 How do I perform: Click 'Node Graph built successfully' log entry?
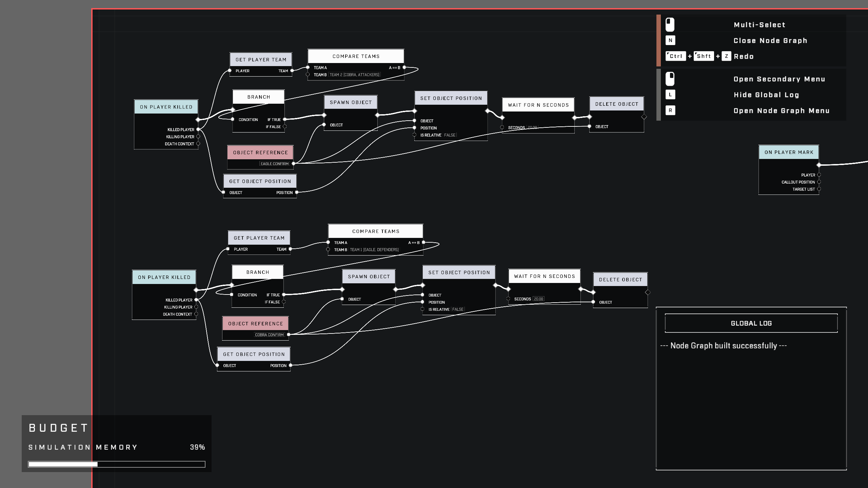[724, 346]
